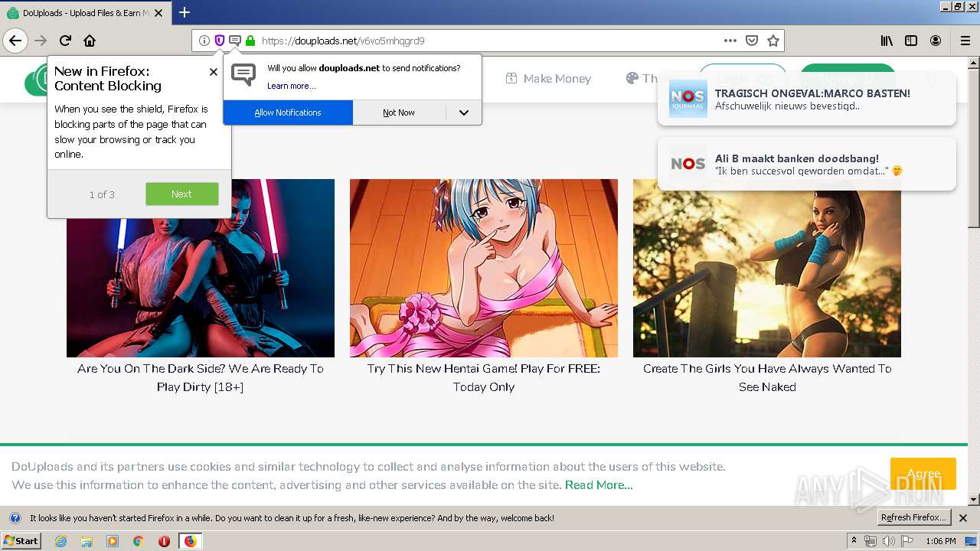980x551 pixels.
Task: Click the page scrollbar down arrow
Action: click(x=974, y=500)
